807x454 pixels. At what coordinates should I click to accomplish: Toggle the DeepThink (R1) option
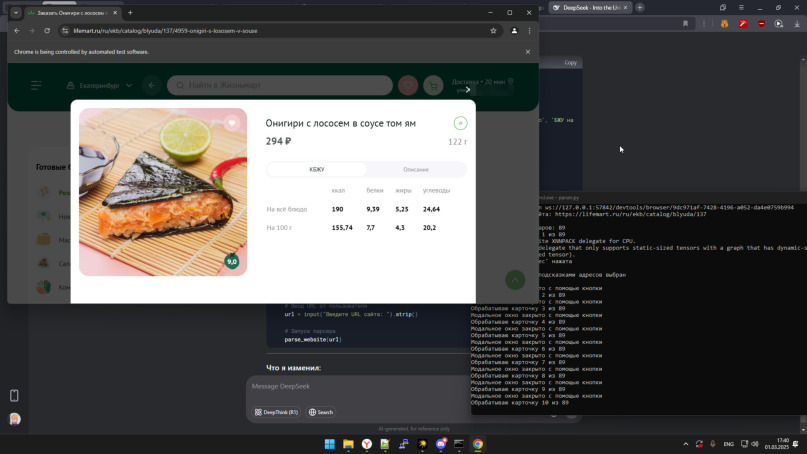pos(276,412)
